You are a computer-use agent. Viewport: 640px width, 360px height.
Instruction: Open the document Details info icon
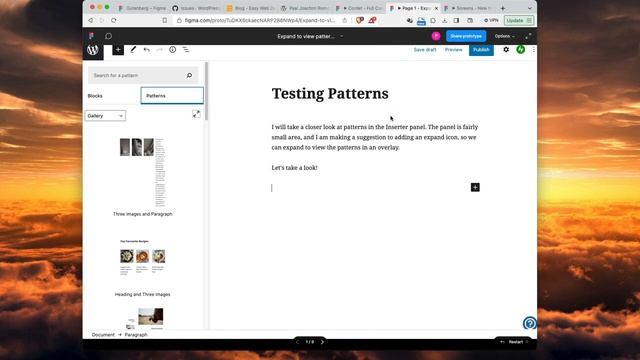coord(173,49)
